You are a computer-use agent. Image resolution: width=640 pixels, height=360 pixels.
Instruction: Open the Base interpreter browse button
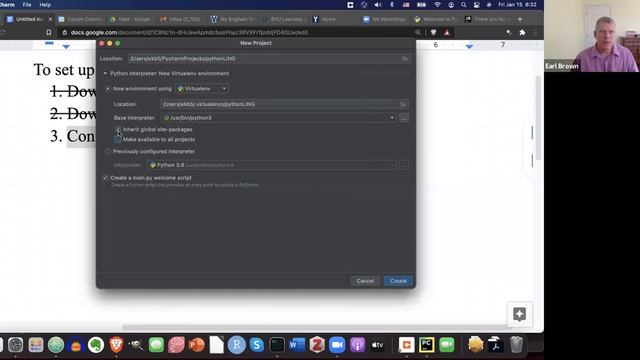pyautogui.click(x=404, y=118)
